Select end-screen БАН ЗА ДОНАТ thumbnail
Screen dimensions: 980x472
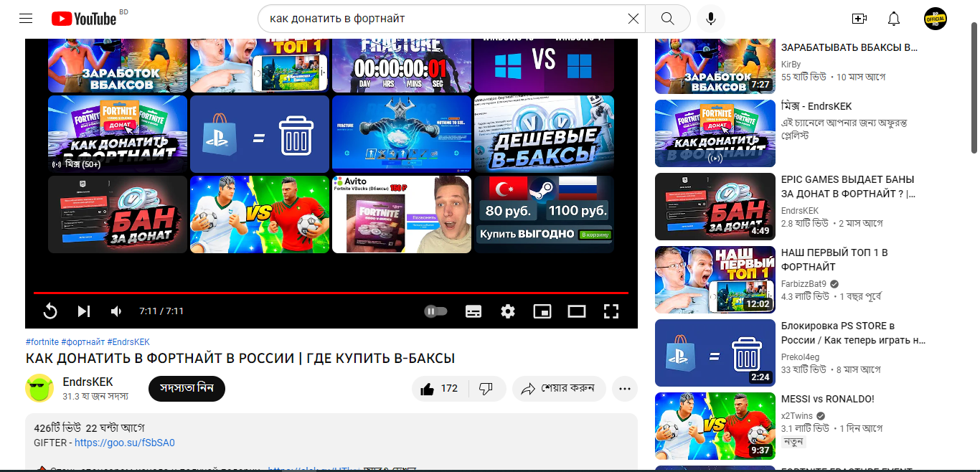pos(118,214)
